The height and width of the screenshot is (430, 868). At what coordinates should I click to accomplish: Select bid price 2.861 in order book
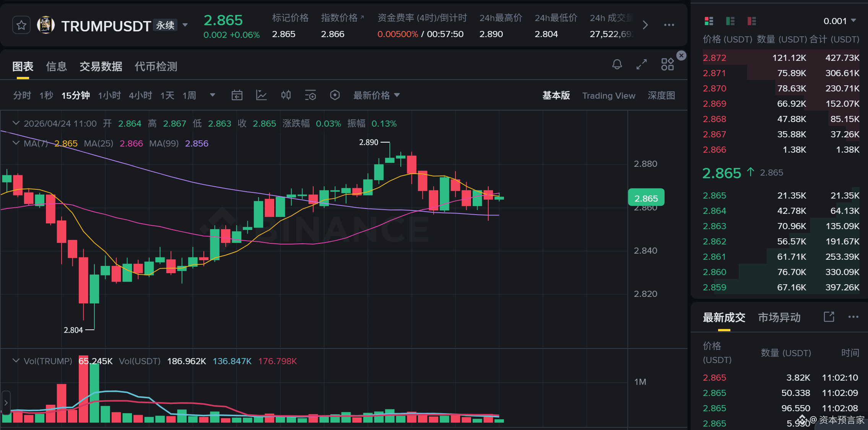[x=714, y=257]
